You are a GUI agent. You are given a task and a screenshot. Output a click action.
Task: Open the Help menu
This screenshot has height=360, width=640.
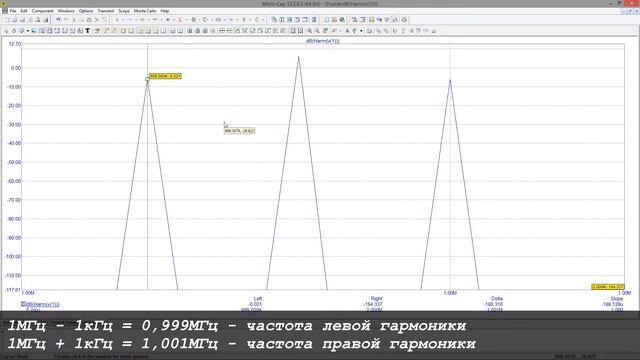tap(164, 11)
